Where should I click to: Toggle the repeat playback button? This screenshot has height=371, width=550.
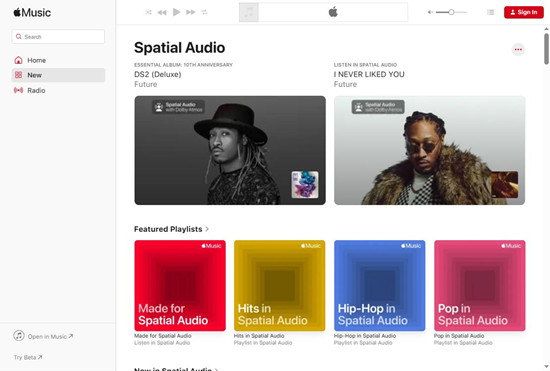click(x=204, y=12)
